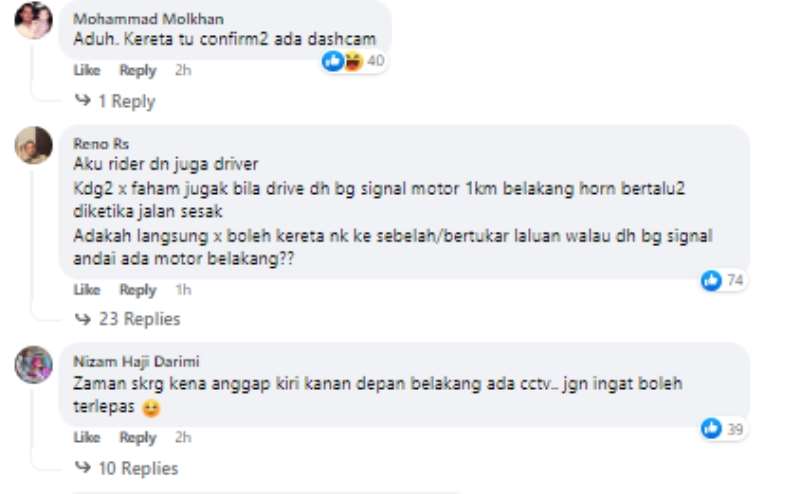800x494 pixels.
Task: Click the like reaction icon with 74
Action: pyautogui.click(x=711, y=280)
